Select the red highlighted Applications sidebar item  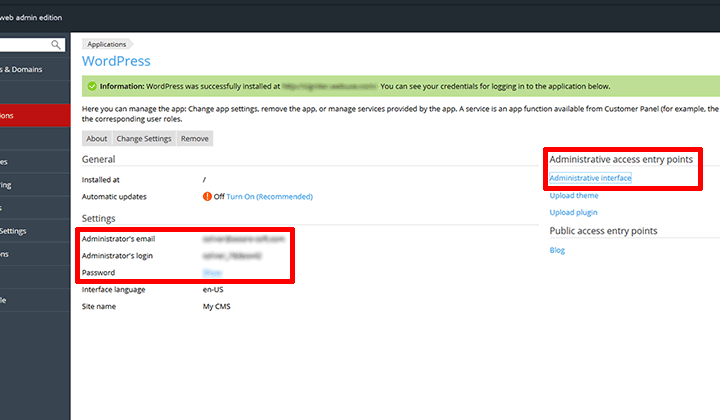[x=30, y=115]
